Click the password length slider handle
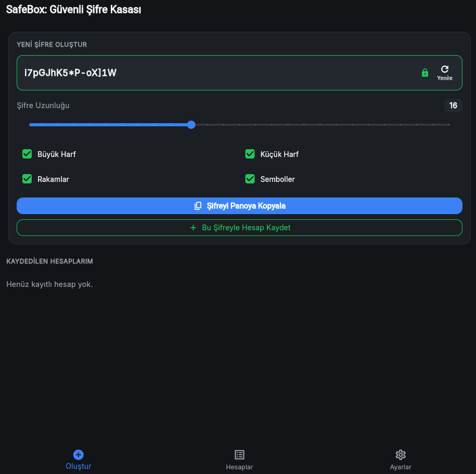 (191, 125)
